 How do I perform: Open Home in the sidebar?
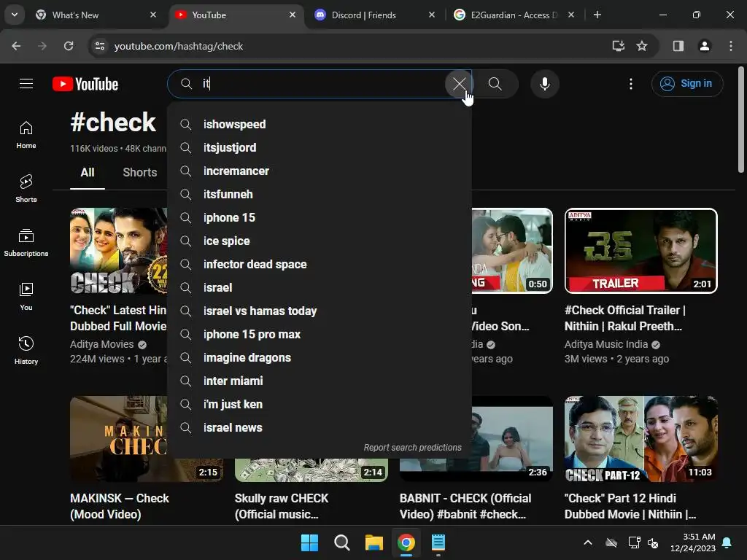click(x=26, y=135)
